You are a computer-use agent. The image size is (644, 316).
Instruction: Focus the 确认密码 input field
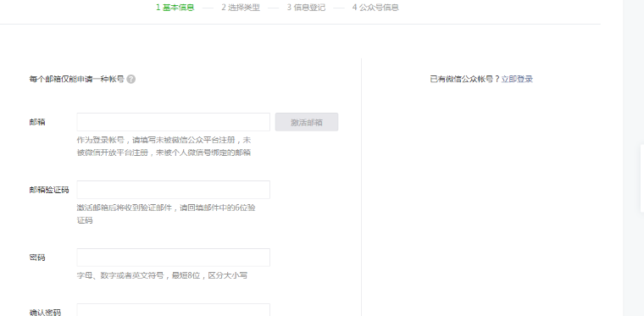[174, 310]
